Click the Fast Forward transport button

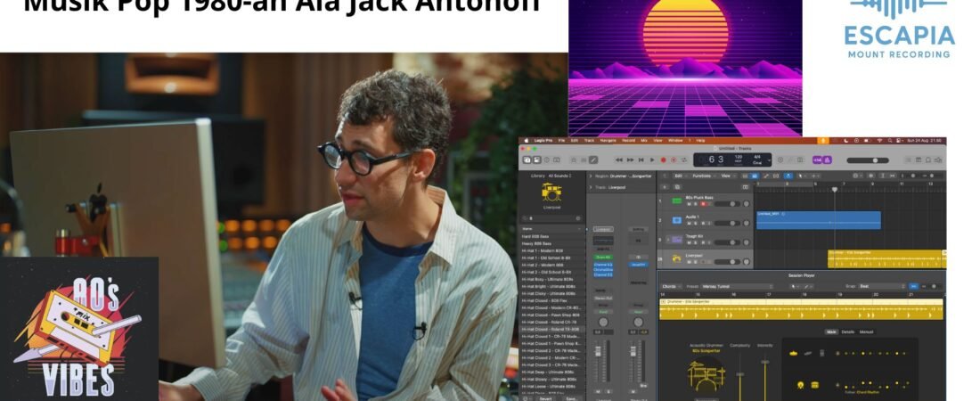tap(630, 160)
